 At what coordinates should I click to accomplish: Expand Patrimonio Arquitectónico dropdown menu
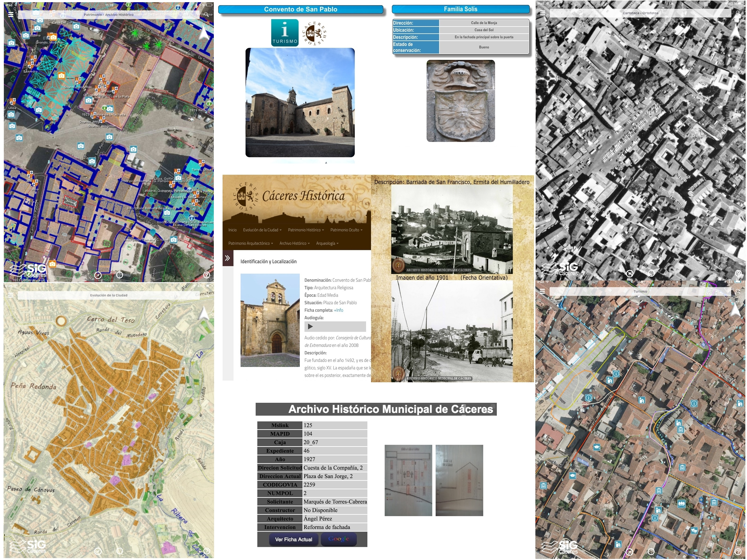point(250,244)
